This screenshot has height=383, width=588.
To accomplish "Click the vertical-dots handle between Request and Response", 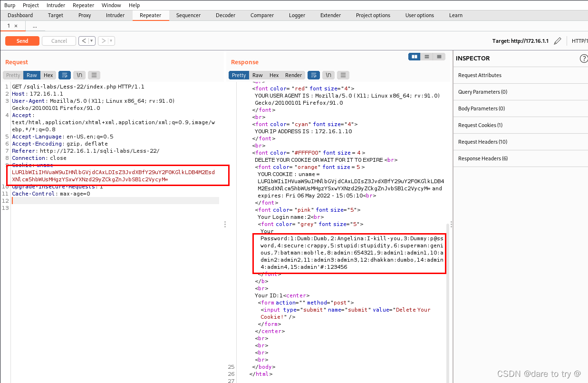I will coord(225,224).
